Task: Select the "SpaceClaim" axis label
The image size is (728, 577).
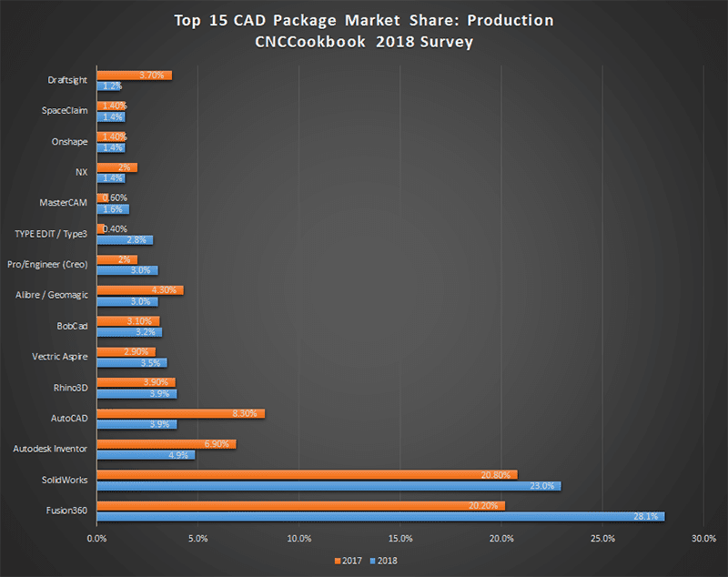Action: tap(65, 110)
